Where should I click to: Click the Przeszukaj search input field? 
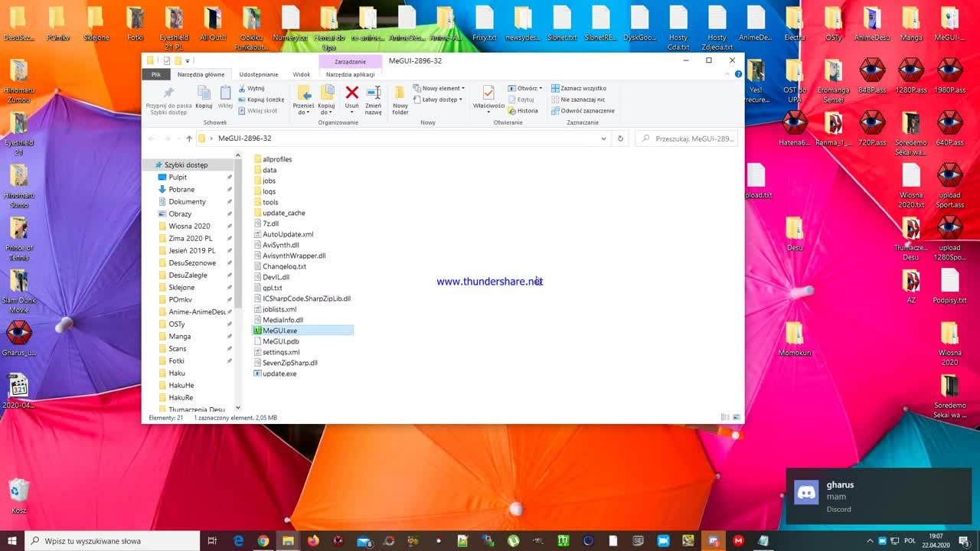[x=688, y=139]
